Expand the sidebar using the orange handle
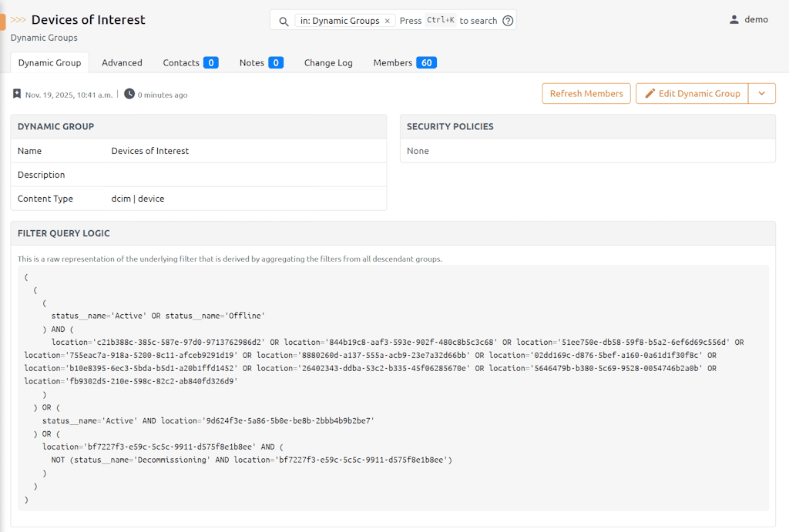 pos(2,21)
